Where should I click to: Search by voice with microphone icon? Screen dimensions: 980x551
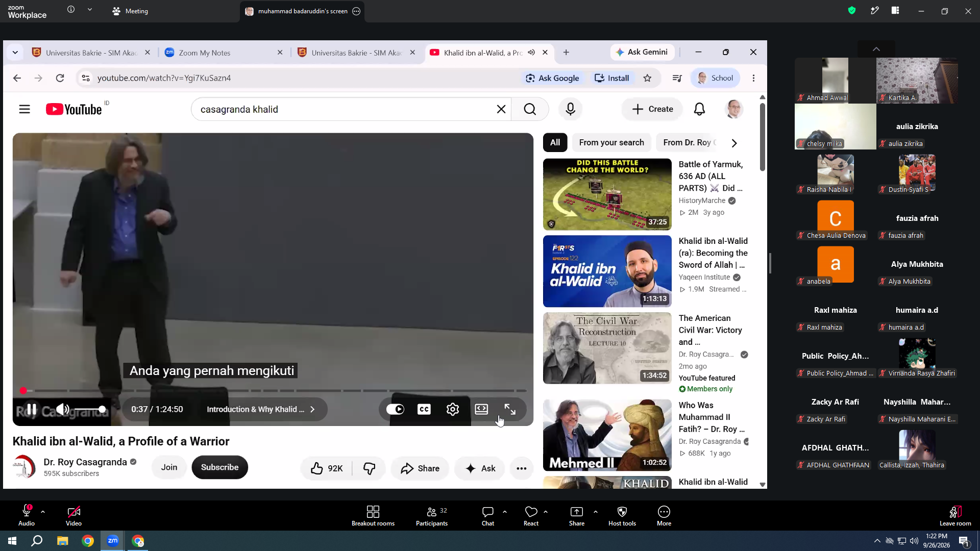click(x=570, y=109)
